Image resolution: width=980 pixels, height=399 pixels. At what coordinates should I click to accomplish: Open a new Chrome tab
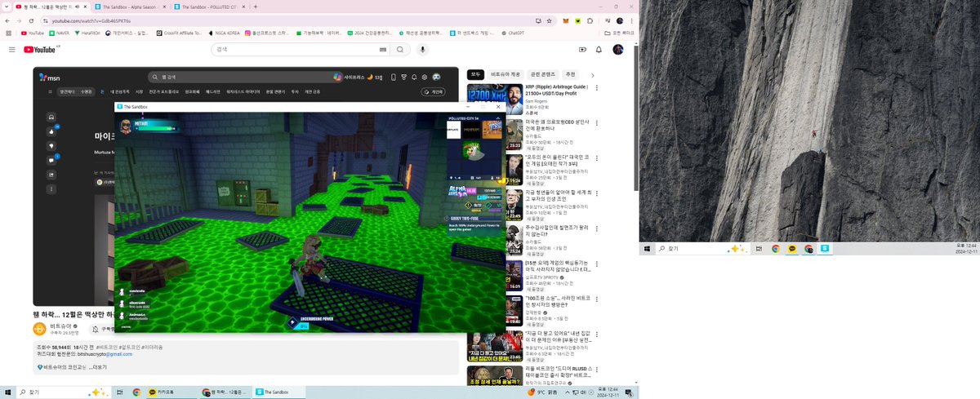pos(256,6)
